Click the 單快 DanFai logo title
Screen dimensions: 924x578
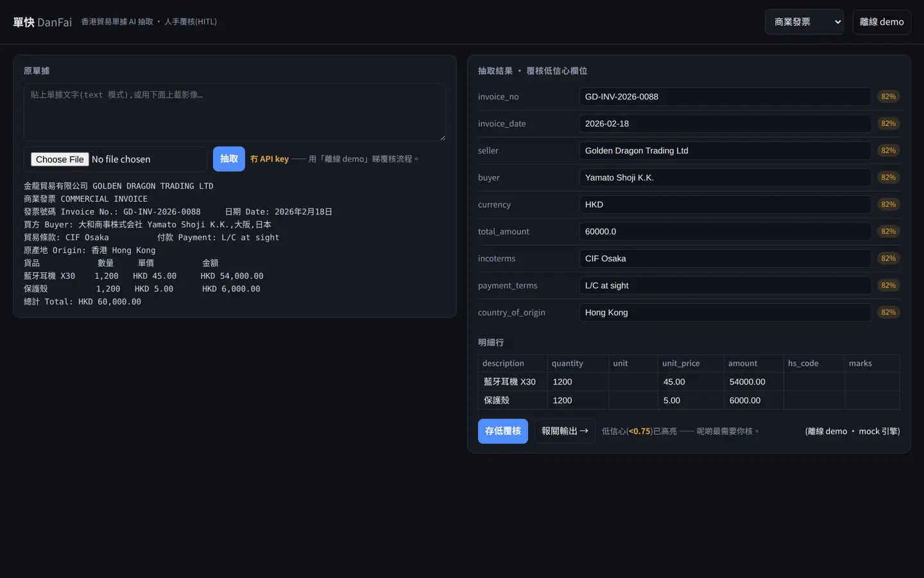point(42,22)
